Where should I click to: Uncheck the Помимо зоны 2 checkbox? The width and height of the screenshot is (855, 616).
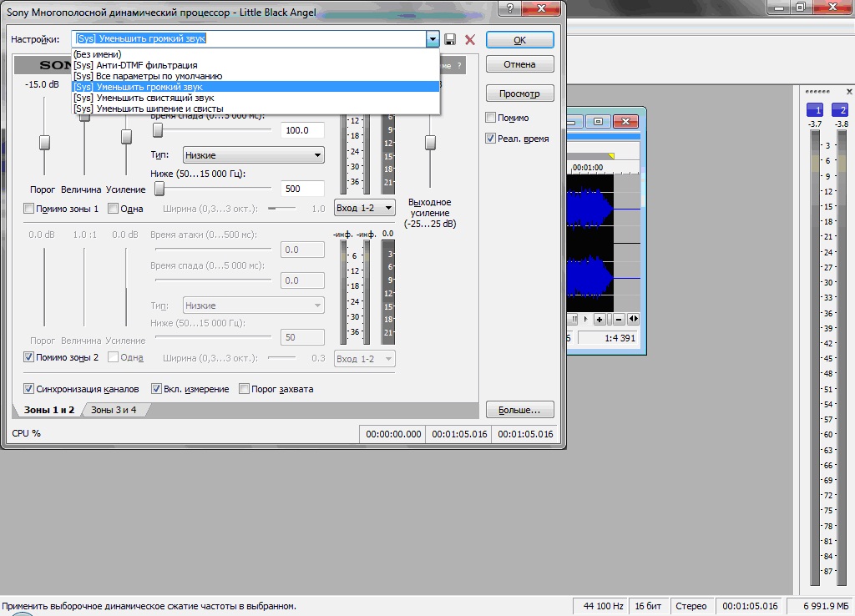click(28, 357)
